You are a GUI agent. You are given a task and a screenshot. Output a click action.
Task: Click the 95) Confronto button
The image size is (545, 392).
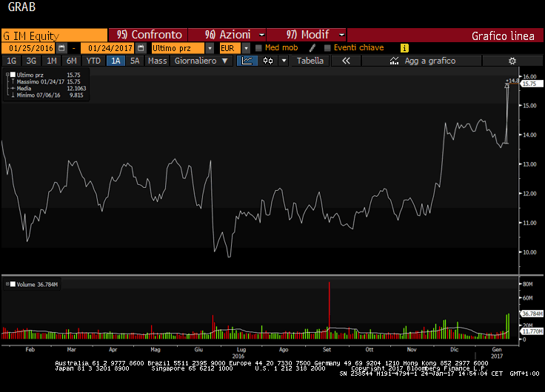pos(150,35)
